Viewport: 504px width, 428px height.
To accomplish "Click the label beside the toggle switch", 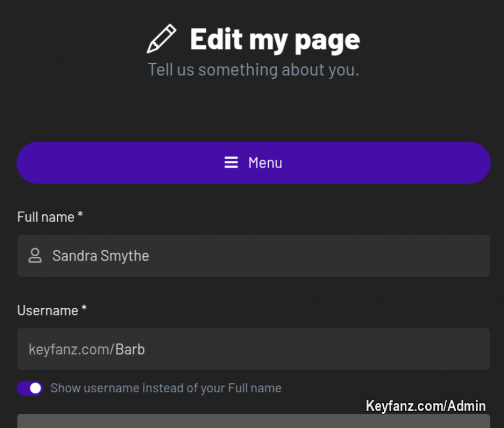I will pyautogui.click(x=165, y=388).
